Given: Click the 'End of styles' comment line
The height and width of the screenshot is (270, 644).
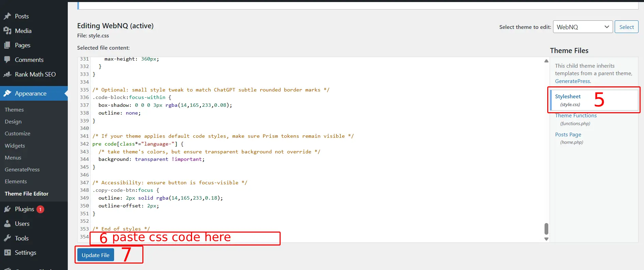Looking at the screenshot, I should [121, 229].
